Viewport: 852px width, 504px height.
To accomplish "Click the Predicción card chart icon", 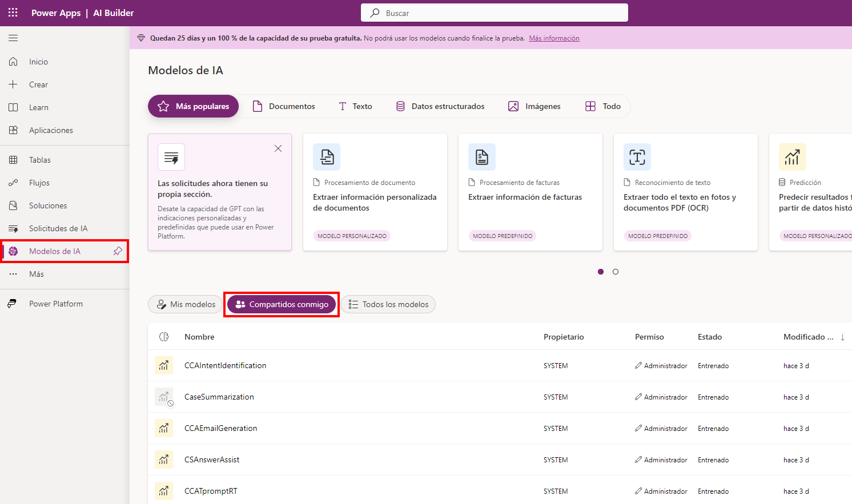I will click(x=793, y=157).
